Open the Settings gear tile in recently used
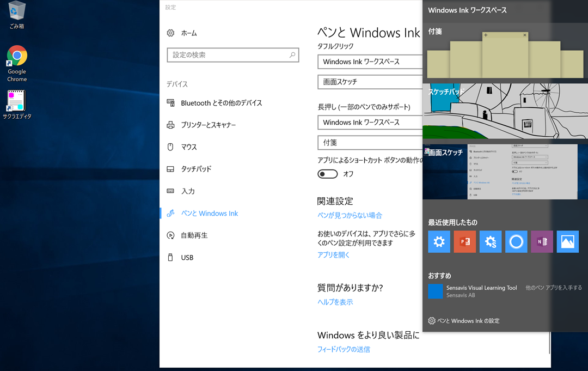 coord(439,241)
